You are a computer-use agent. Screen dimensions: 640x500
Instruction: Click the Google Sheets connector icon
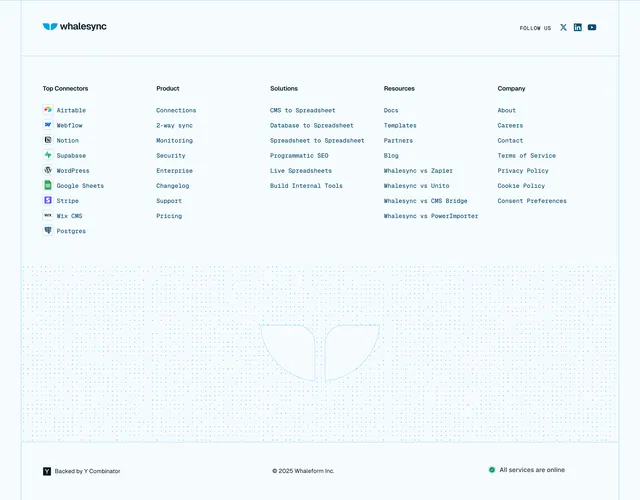coord(48,185)
